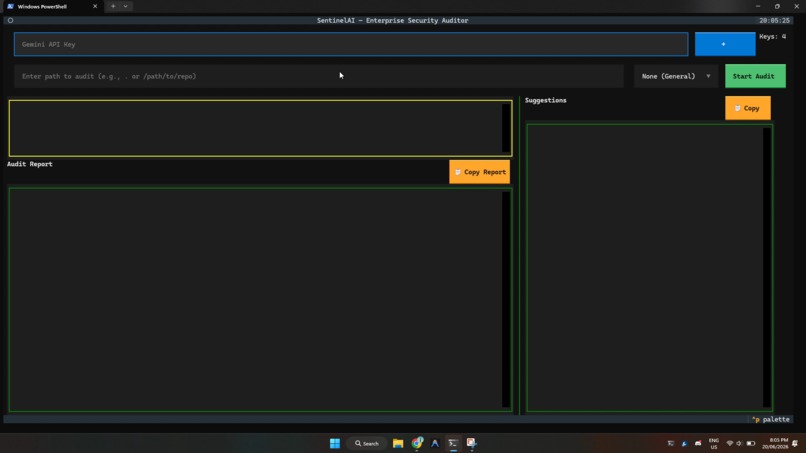
Task: Open the command palette in footer
Action: point(770,420)
